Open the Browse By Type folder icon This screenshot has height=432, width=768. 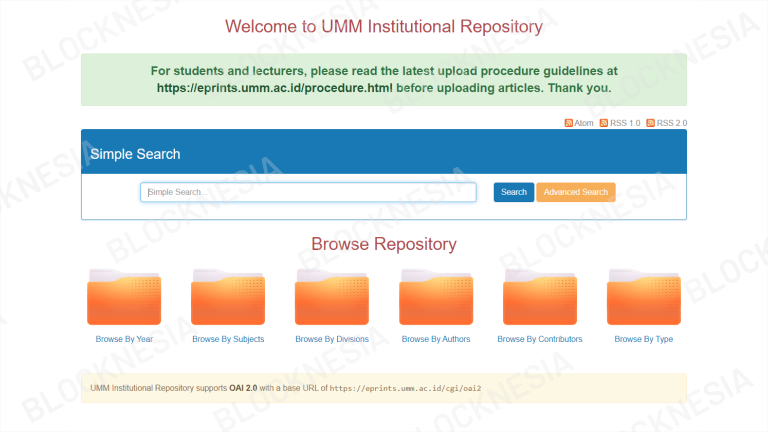[644, 297]
